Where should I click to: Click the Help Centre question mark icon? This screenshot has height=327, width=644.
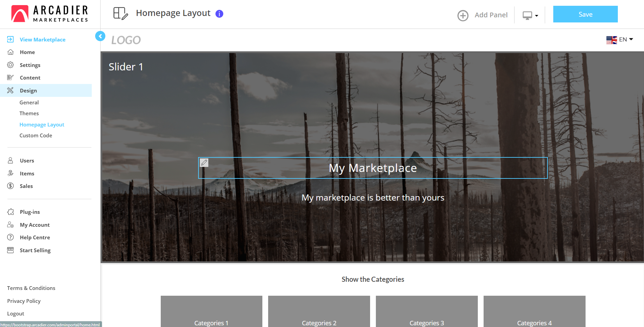coord(11,237)
